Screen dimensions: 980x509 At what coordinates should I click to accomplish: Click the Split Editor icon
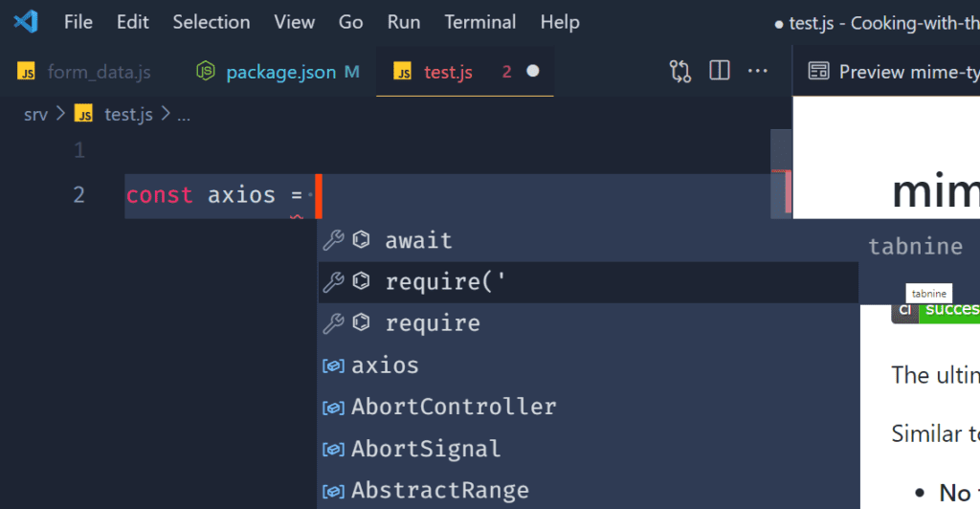(720, 71)
